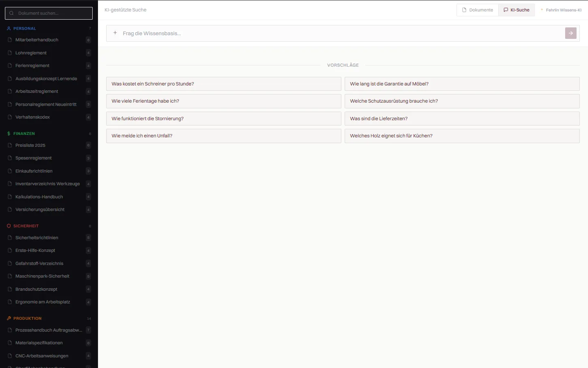Screen dimensions: 588x368
Task: Switch to the Dokumente tab
Action: coord(477,10)
